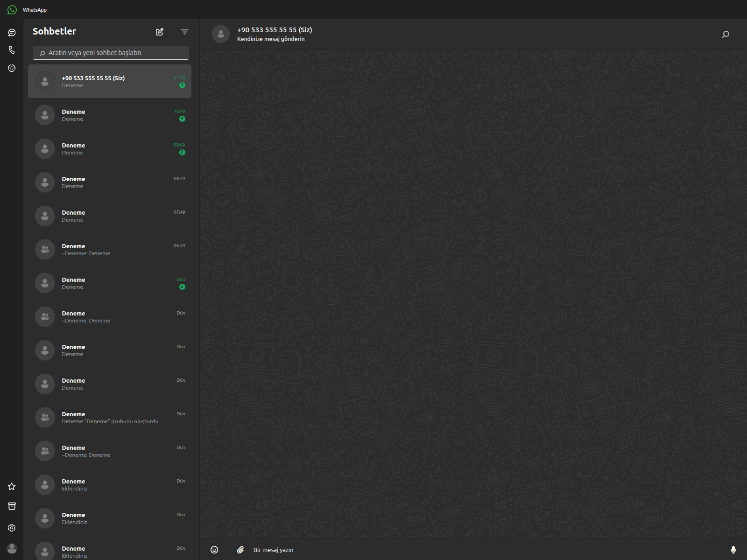The width and height of the screenshot is (747, 560).
Task: Open the chat list filter
Action: (184, 32)
